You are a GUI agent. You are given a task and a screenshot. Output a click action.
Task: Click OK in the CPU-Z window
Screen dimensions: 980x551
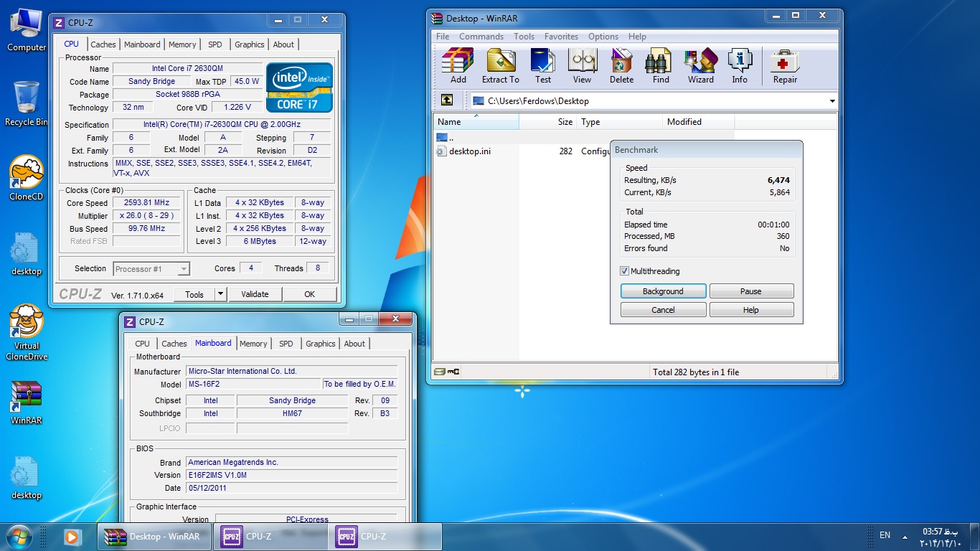[x=309, y=294]
